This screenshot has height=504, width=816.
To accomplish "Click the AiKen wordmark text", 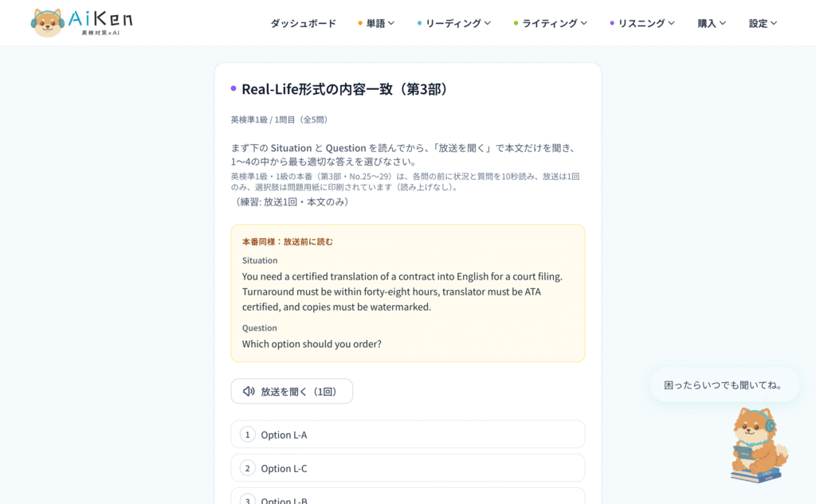I will [x=100, y=20].
